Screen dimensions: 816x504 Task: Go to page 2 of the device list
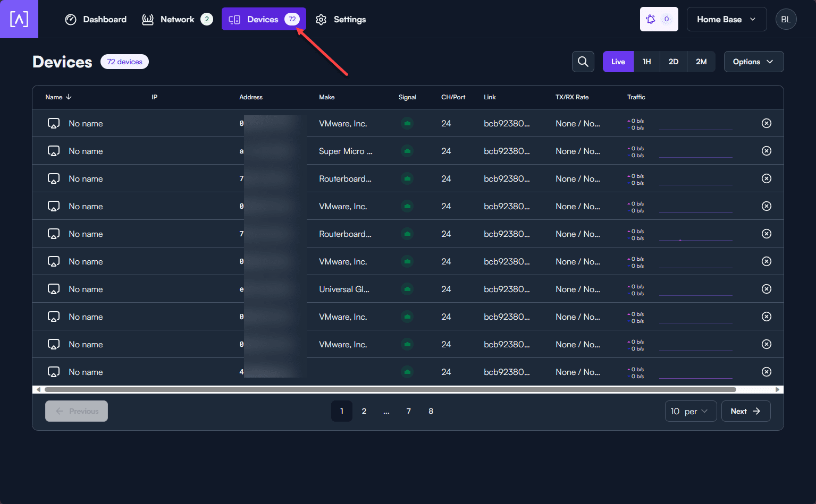(364, 411)
